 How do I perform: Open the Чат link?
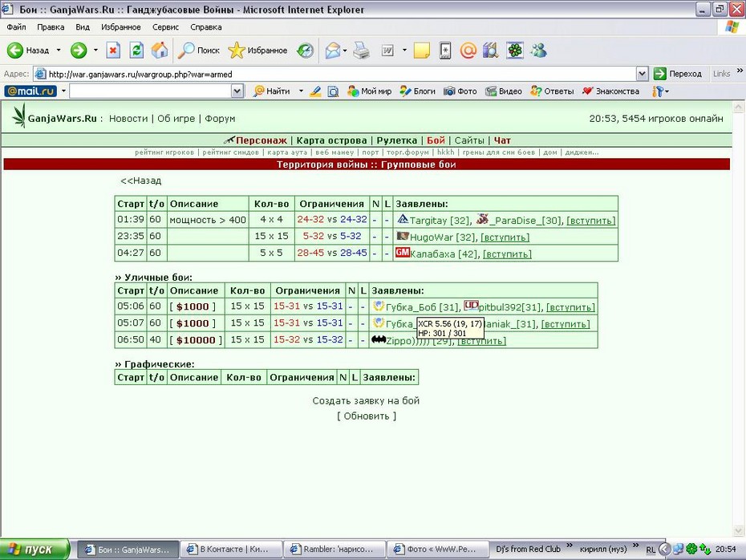(502, 140)
